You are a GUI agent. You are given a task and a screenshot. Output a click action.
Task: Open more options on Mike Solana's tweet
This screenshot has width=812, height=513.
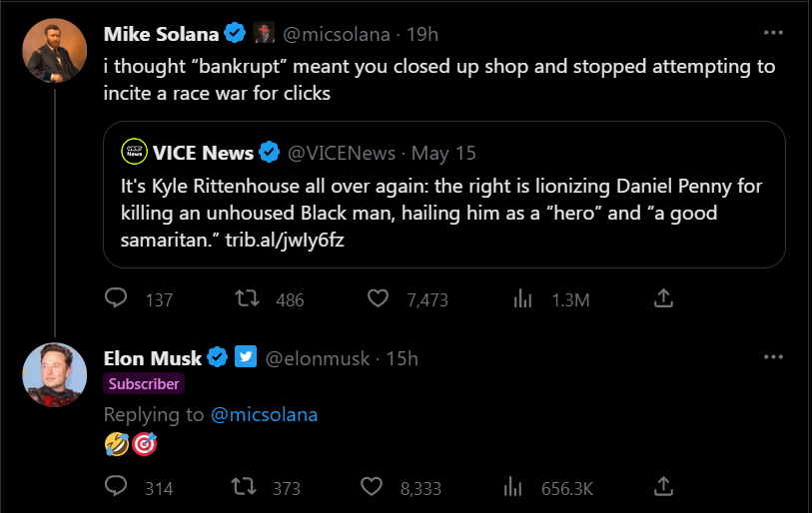pos(773,33)
